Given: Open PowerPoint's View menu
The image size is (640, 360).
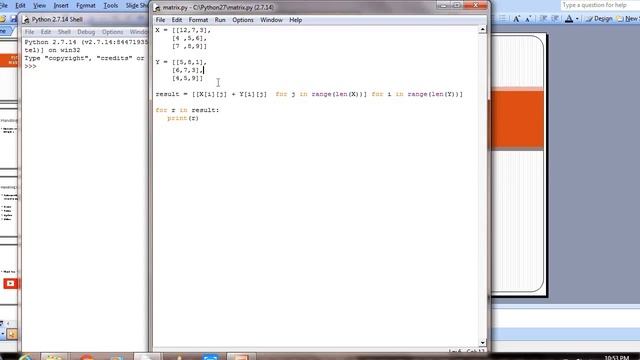Looking at the screenshot, I should tap(40, 6).
